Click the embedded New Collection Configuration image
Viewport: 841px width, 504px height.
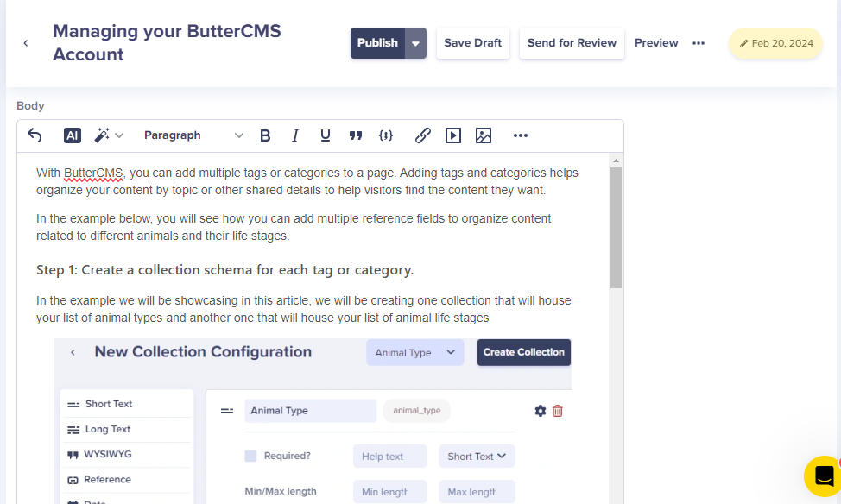coord(313,421)
